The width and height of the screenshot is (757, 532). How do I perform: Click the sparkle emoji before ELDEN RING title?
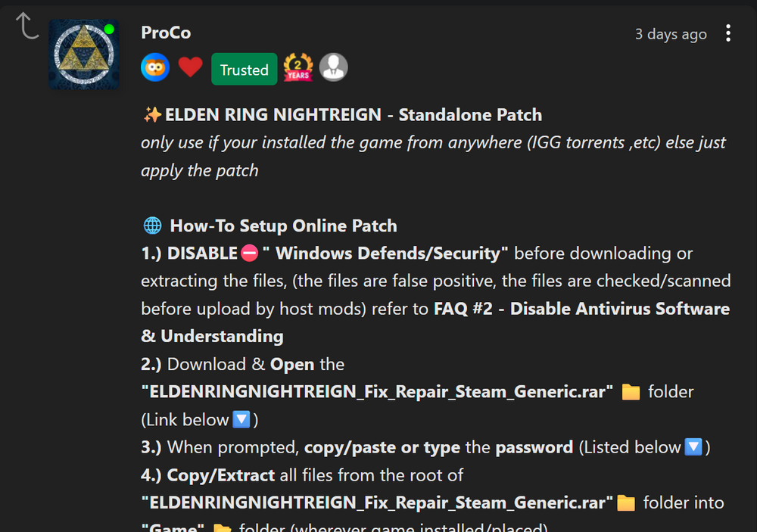click(x=152, y=115)
